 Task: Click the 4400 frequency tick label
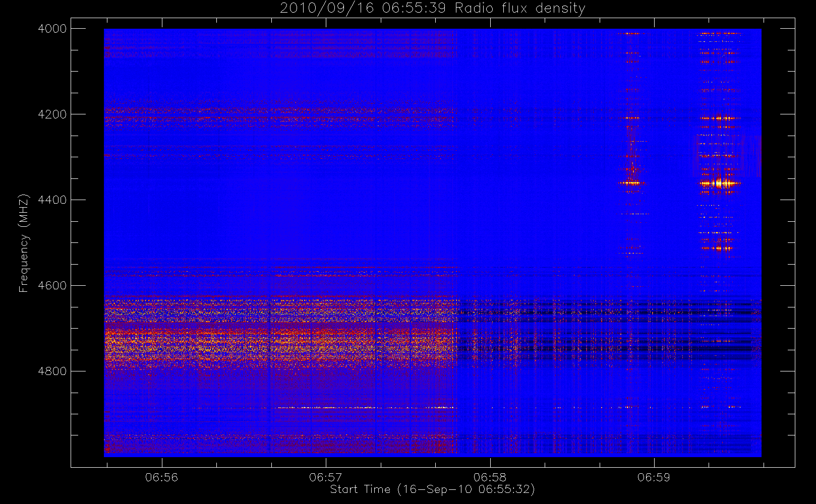coord(52,200)
